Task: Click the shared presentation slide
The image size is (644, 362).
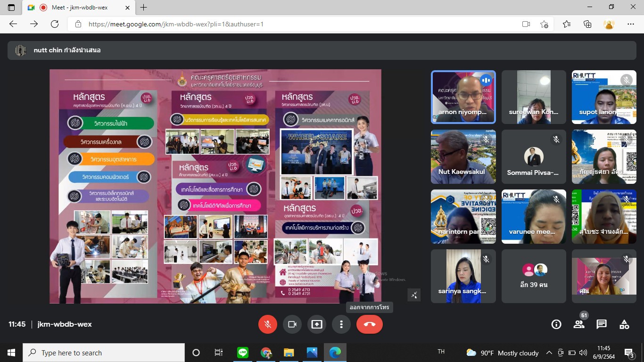Action: pos(215,186)
